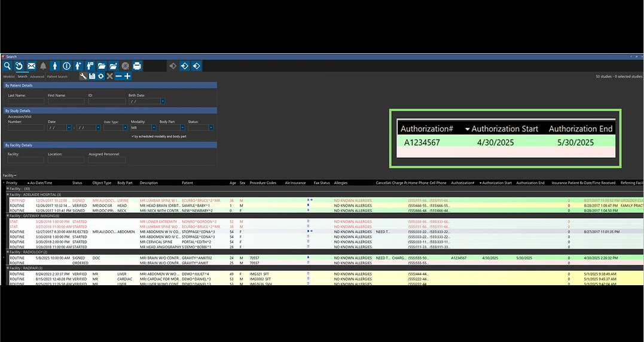
Task: Click the Location input field
Action: pyautogui.click(x=66, y=160)
